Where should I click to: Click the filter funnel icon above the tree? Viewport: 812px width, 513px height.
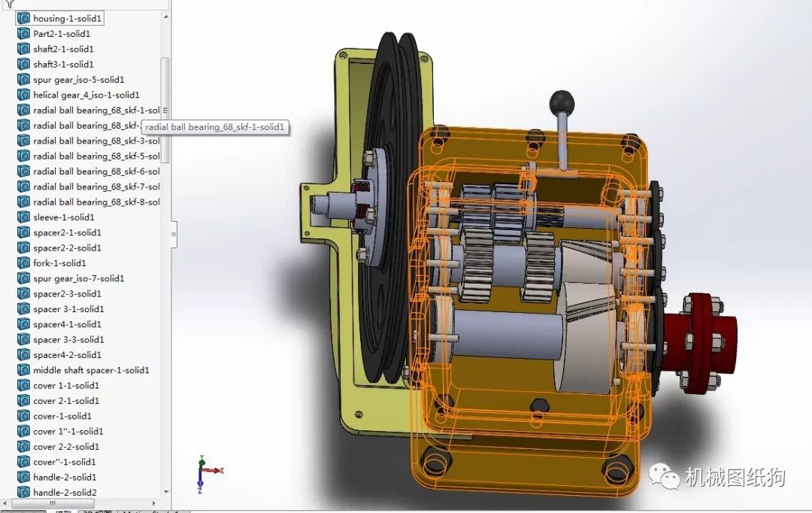click(x=10, y=3)
